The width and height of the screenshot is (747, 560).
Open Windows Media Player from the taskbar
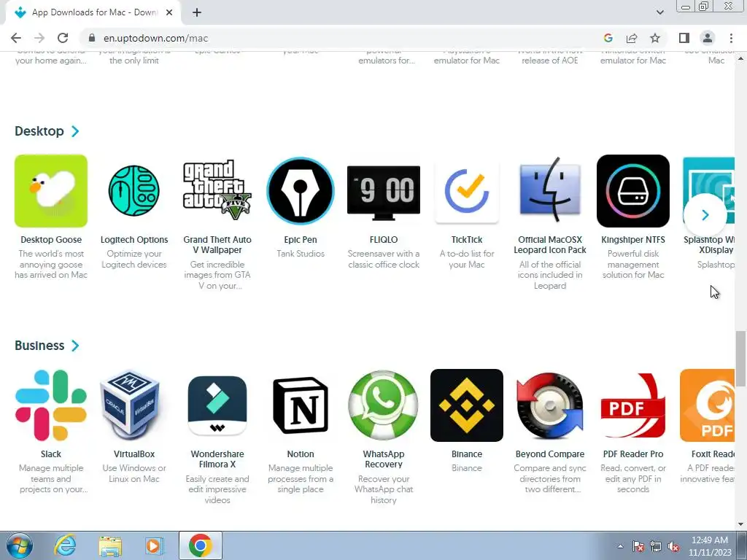coord(154,545)
